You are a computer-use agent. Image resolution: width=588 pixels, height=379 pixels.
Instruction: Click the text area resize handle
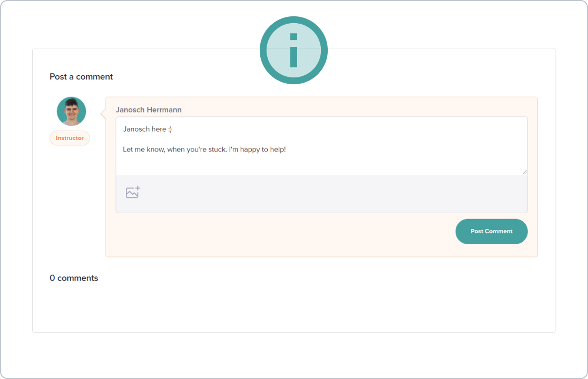coord(524,172)
